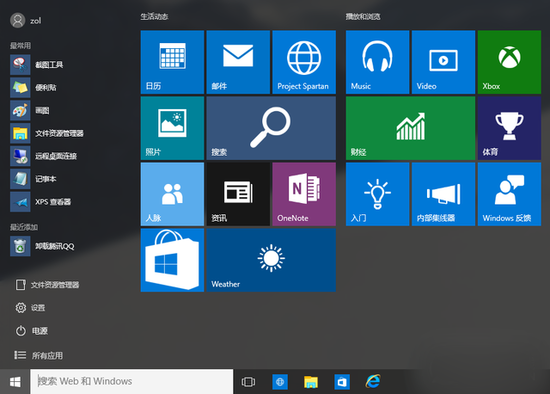Image resolution: width=550 pixels, height=394 pixels.
Task: Open Store on the taskbar
Action: click(x=342, y=382)
